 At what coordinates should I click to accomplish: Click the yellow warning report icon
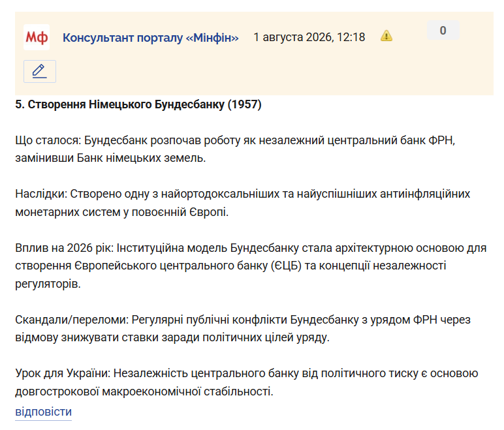pos(386,36)
